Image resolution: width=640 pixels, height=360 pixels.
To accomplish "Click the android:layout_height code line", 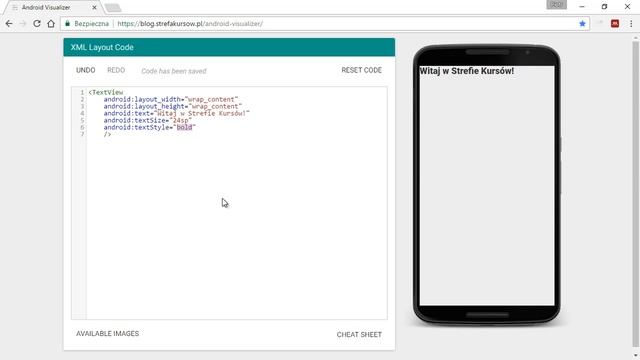I will click(x=173, y=106).
